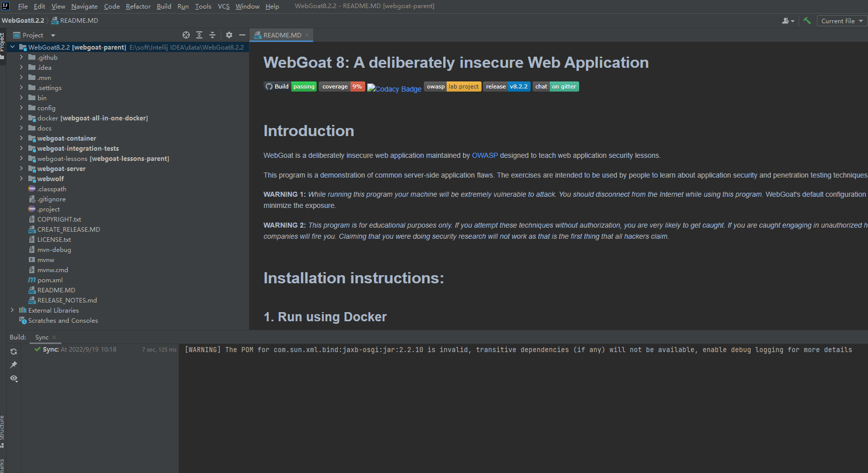This screenshot has width=868, height=473.
Task: Expand the webgoat-container module
Action: (x=21, y=138)
